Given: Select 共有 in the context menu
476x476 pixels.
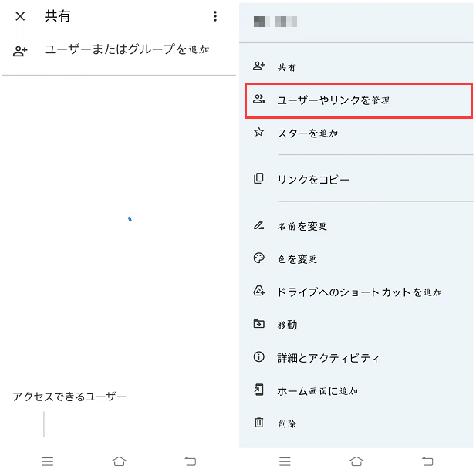Looking at the screenshot, I should point(286,67).
